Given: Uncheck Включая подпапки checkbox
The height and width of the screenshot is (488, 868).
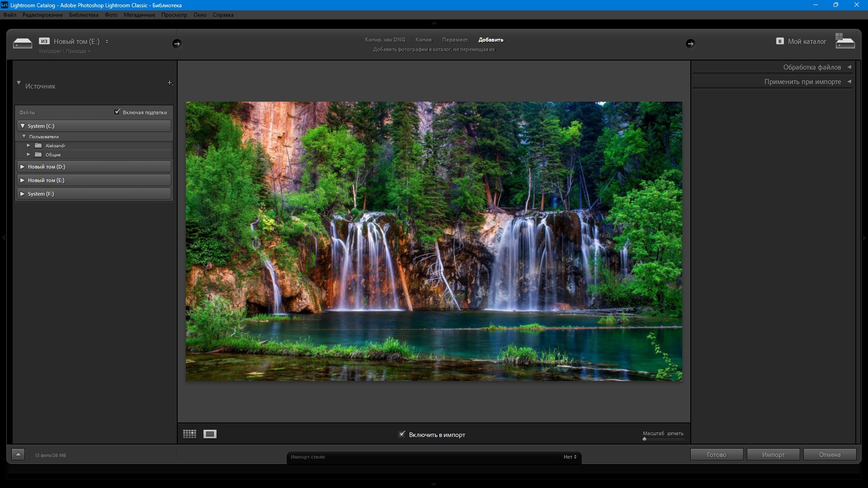Looking at the screenshot, I should [x=118, y=112].
